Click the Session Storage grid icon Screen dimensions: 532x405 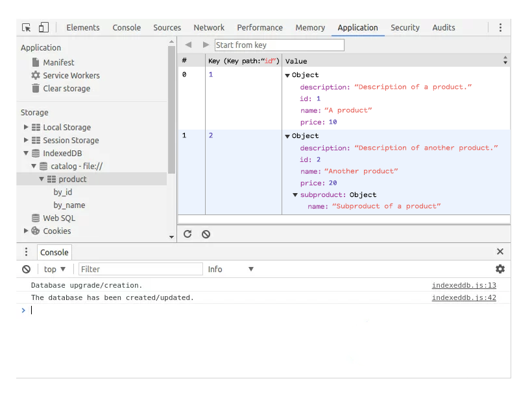[x=36, y=140]
